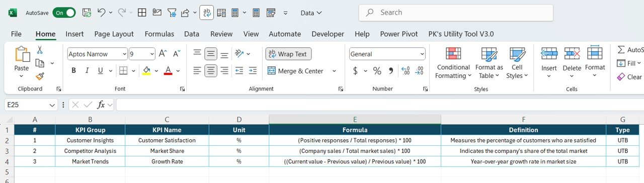Open fill color dropdown arrow
This screenshot has width=644, height=183.
coord(156,71)
